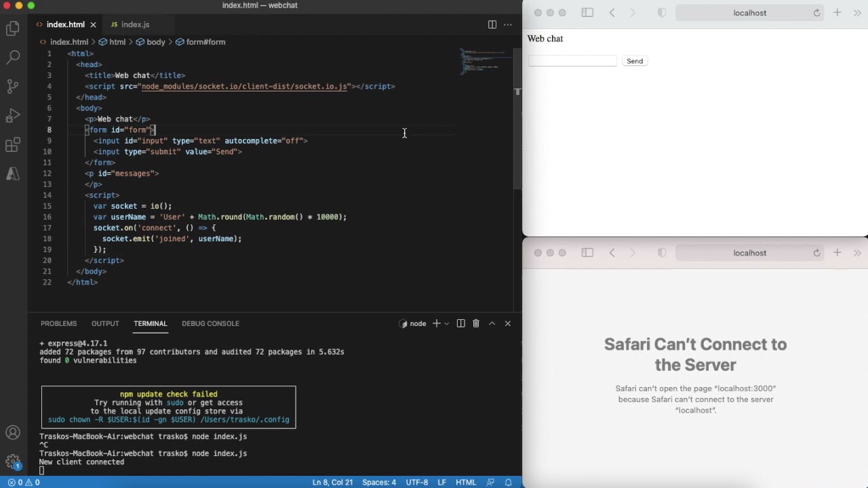The height and width of the screenshot is (488, 868).
Task: Open the terminal launch profile dropdown
Action: click(x=446, y=323)
